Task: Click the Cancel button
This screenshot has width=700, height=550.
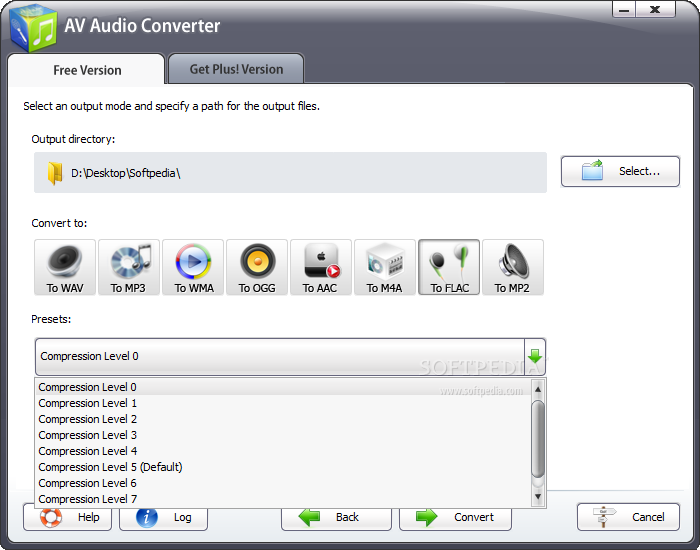Action: coord(628,517)
